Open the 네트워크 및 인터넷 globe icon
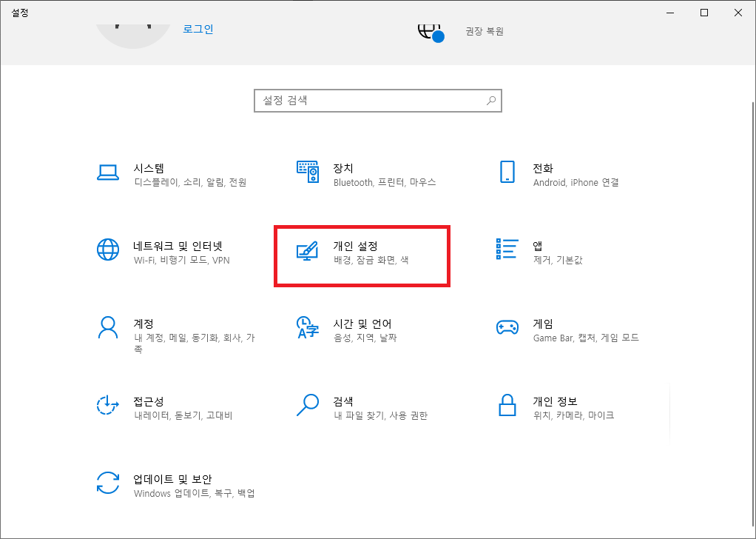 tap(108, 250)
